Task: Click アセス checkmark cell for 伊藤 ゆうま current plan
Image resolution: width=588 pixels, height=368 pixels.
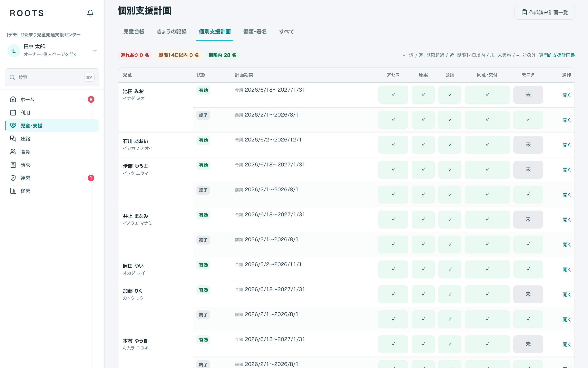Action: (x=393, y=170)
